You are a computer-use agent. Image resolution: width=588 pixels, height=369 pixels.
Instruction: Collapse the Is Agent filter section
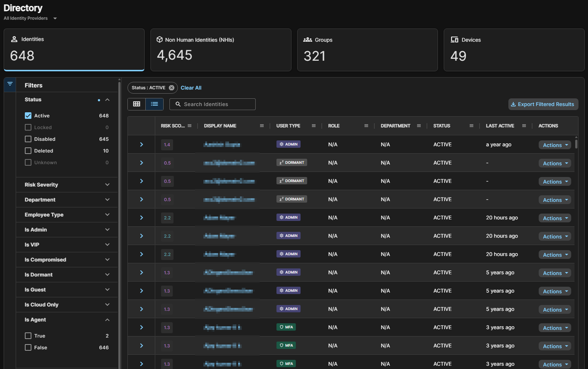tap(107, 320)
